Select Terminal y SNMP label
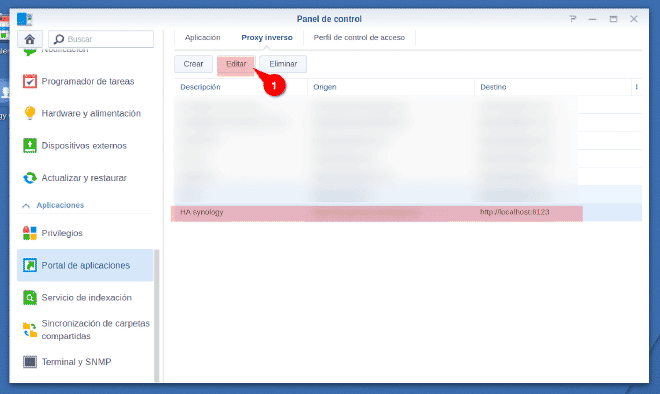The height and width of the screenshot is (394, 660). 76,362
